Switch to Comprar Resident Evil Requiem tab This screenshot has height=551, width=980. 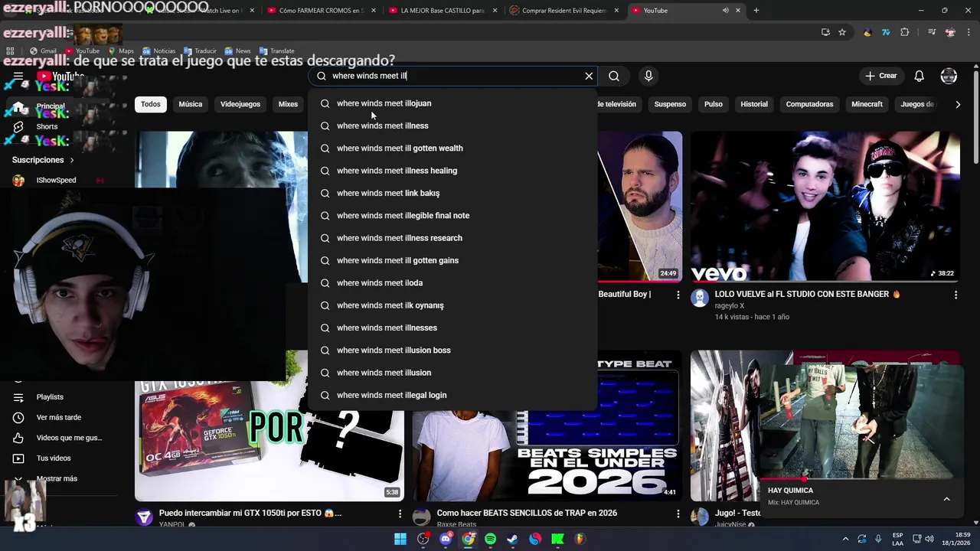pyautogui.click(x=563, y=11)
